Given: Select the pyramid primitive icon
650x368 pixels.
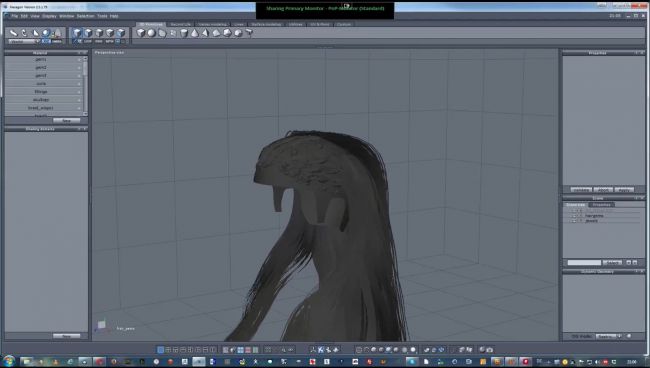Looking at the screenshot, I should [205, 33].
